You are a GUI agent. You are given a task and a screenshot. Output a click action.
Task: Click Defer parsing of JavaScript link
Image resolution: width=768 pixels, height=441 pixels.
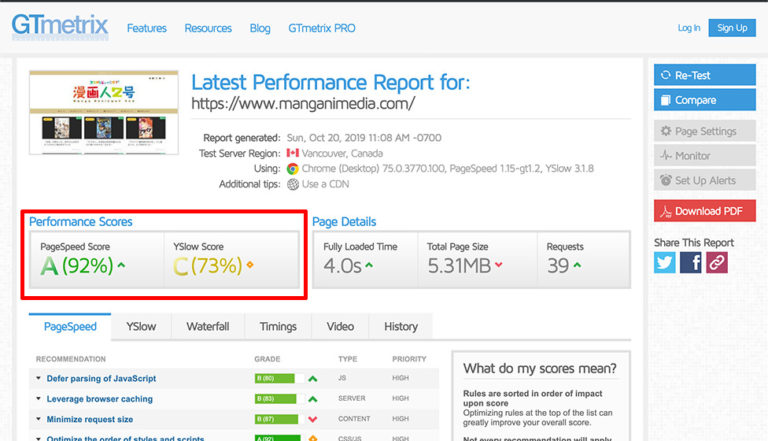coord(101,378)
